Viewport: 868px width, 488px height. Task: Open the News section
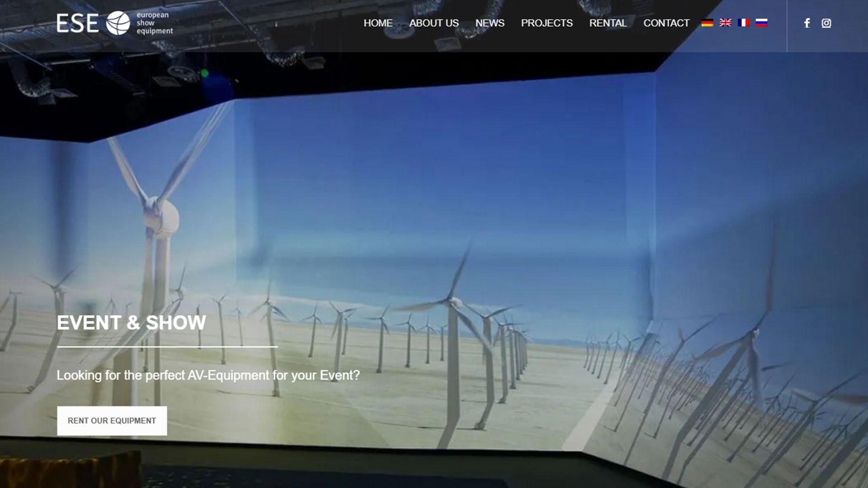490,23
